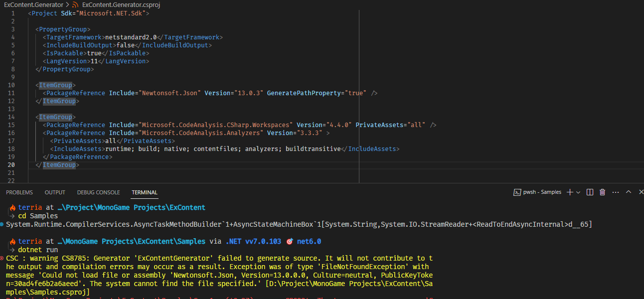Click the ExContent.Generator.csproj breadcrumb item
Viewport: 644px width, 299px height.
(x=121, y=4)
